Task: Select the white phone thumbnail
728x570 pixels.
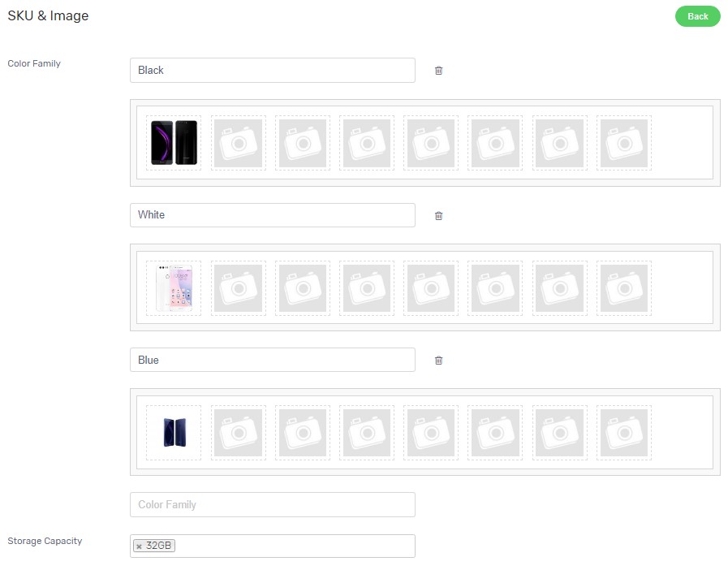Action: pyautogui.click(x=174, y=288)
